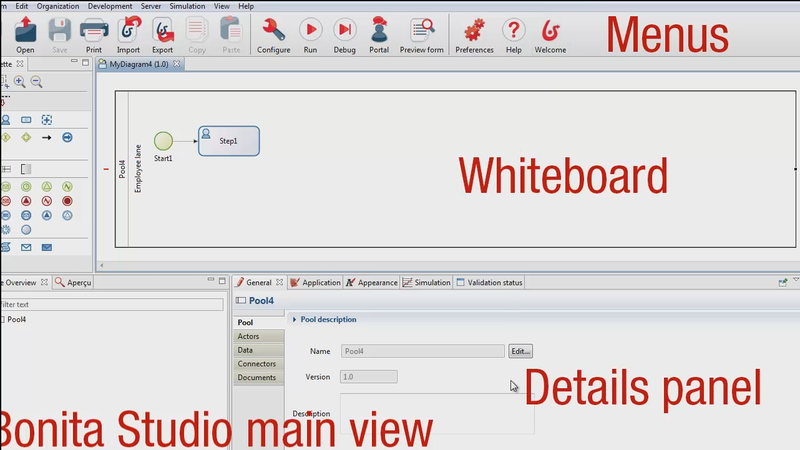Viewport: 800px width, 450px height.
Task: Zoom in using the palette magnifier plus
Action: tap(20, 82)
